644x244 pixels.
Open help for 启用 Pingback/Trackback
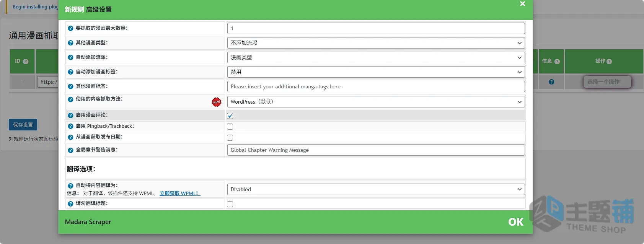pos(70,126)
